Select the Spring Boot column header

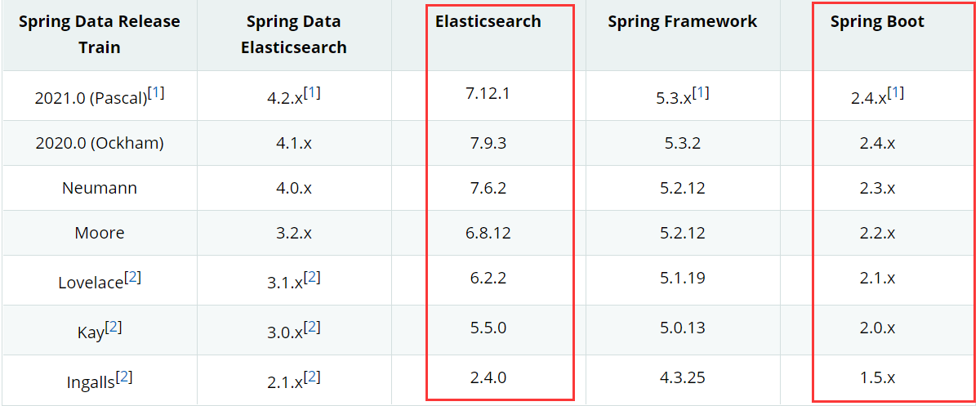pos(878,22)
